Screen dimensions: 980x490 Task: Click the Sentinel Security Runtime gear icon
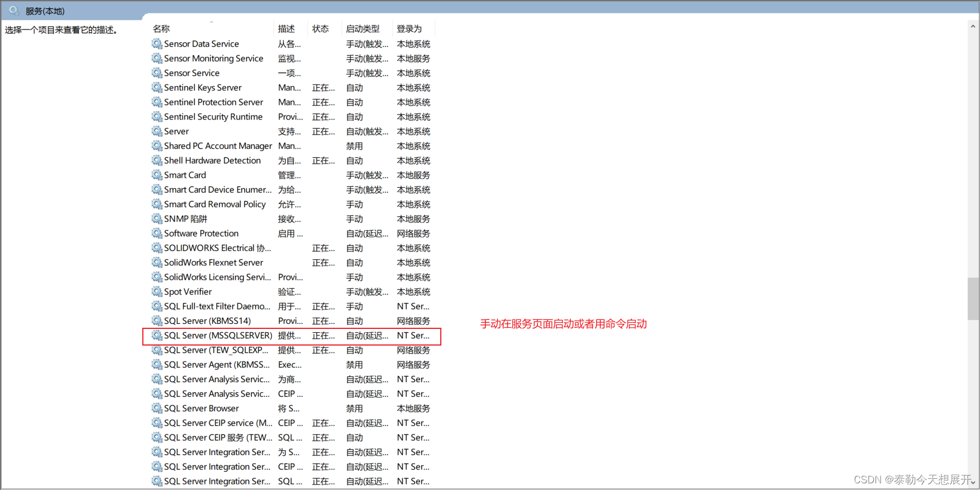157,117
